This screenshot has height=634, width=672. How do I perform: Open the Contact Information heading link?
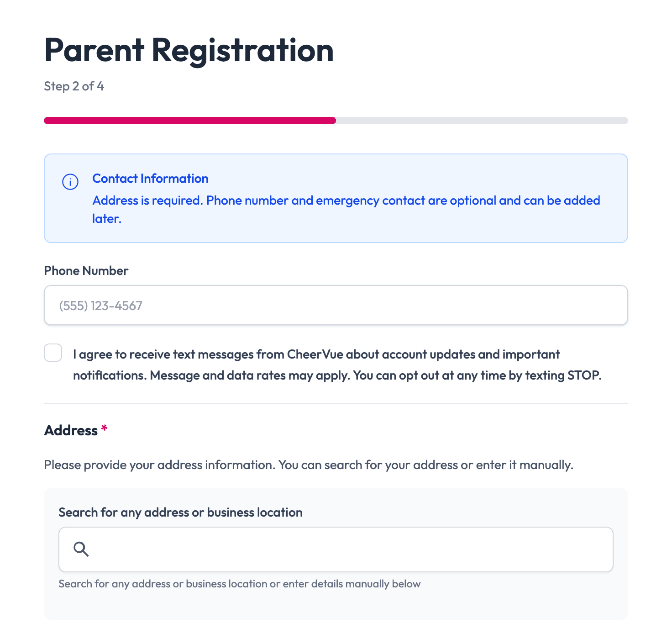[150, 178]
